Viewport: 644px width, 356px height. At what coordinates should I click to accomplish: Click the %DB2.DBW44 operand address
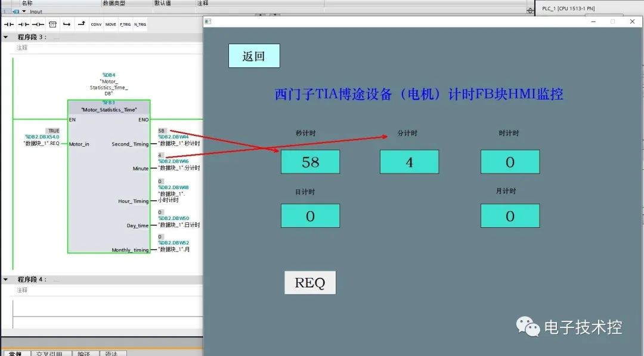point(174,137)
